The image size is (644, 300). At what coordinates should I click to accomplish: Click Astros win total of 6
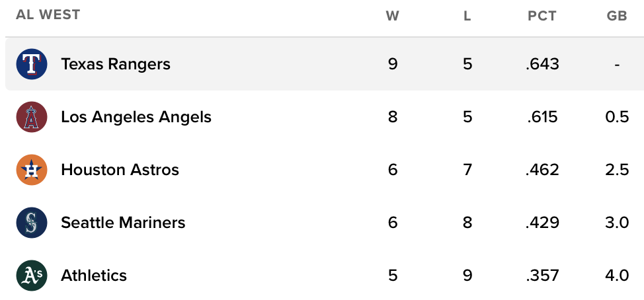[393, 170]
